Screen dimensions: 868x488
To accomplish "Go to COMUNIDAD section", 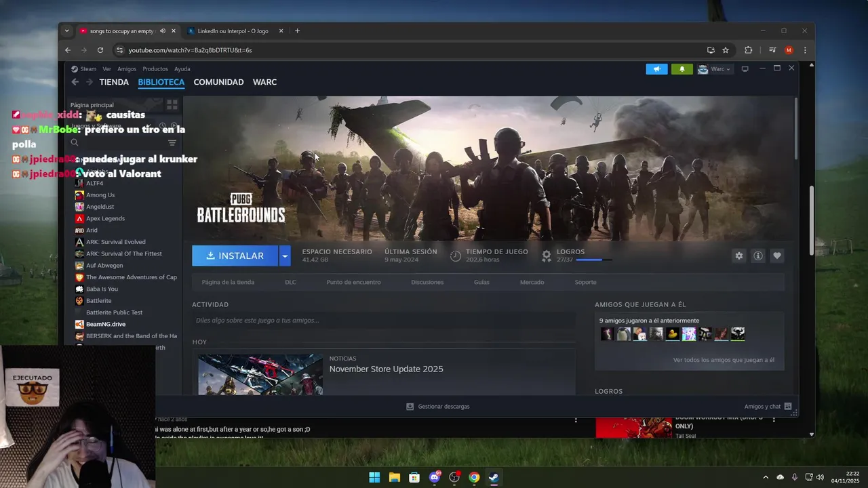I will 218,82.
